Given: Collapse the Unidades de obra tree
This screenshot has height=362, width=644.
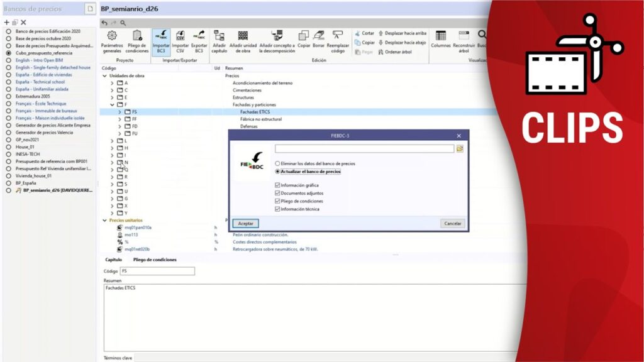Looking at the screenshot, I should coord(104,75).
